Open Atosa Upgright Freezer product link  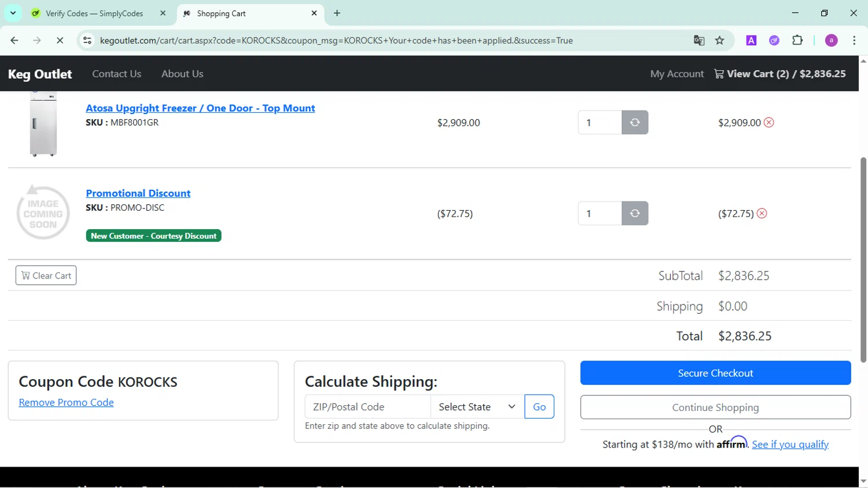coord(200,108)
